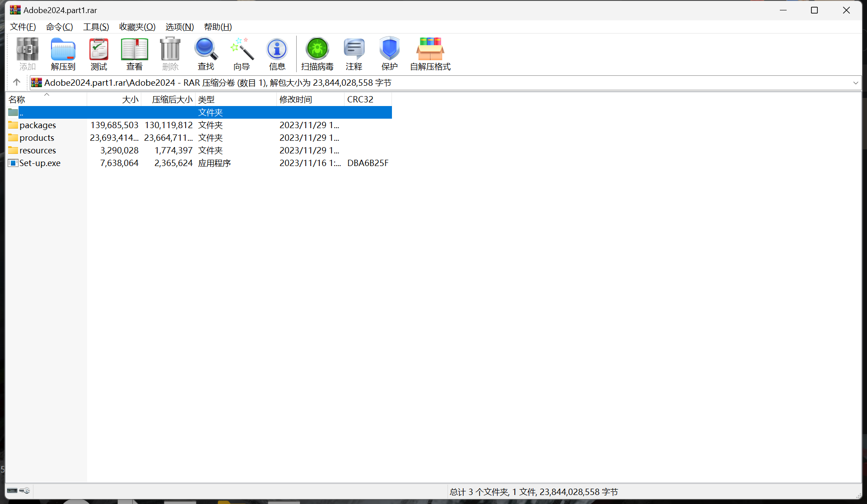This screenshot has height=504, width=867.
Task: Open the Comment (注释) icon
Action: click(354, 54)
